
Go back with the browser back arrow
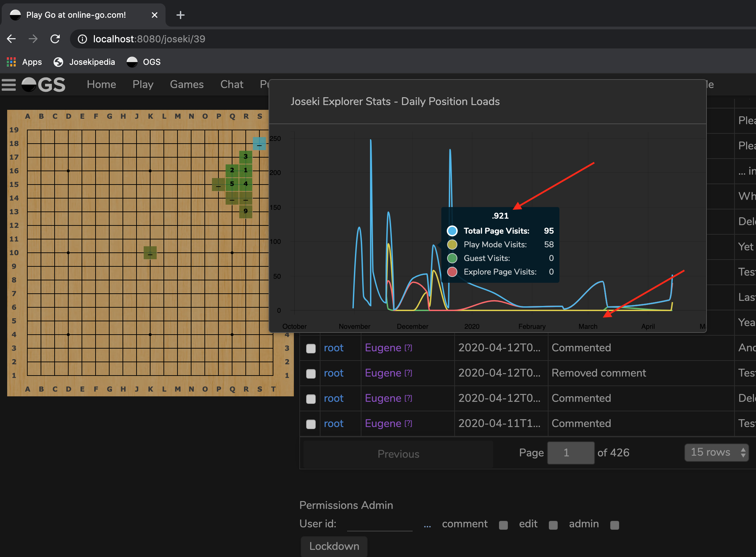tap(12, 39)
